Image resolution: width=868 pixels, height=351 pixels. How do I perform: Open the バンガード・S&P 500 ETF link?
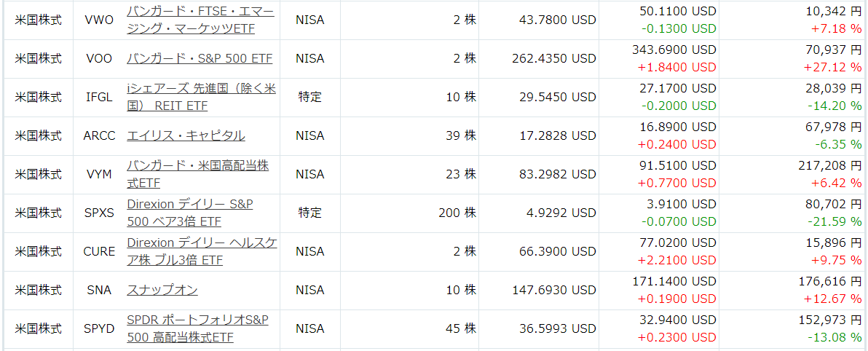click(x=200, y=58)
